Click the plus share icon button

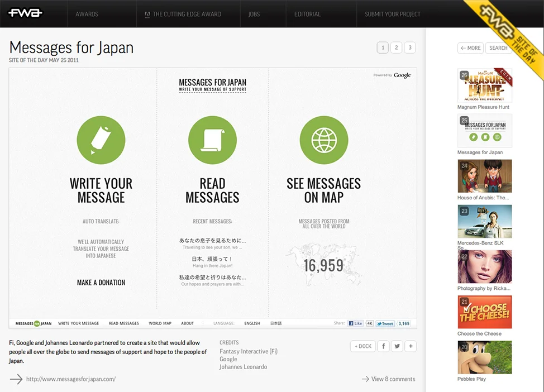411,346
